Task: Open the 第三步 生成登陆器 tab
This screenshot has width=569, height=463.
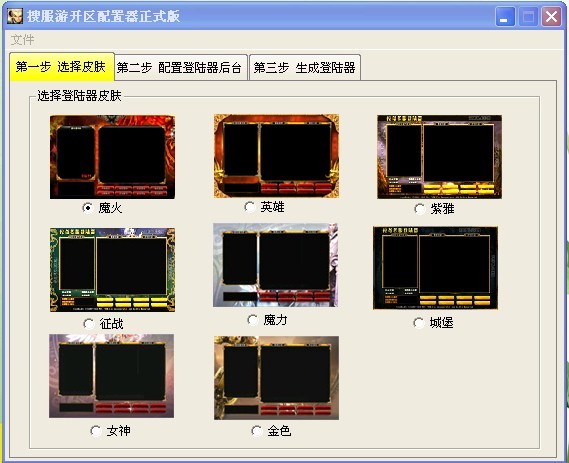Action: coord(305,67)
